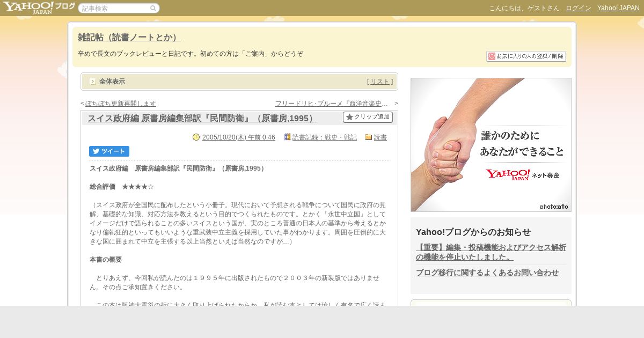Select the 全体表示 label text
Screen dimensions: 644x338
click(112, 82)
